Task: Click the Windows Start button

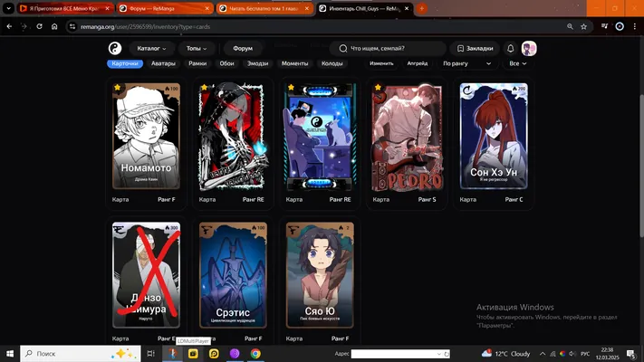Action: (10, 353)
